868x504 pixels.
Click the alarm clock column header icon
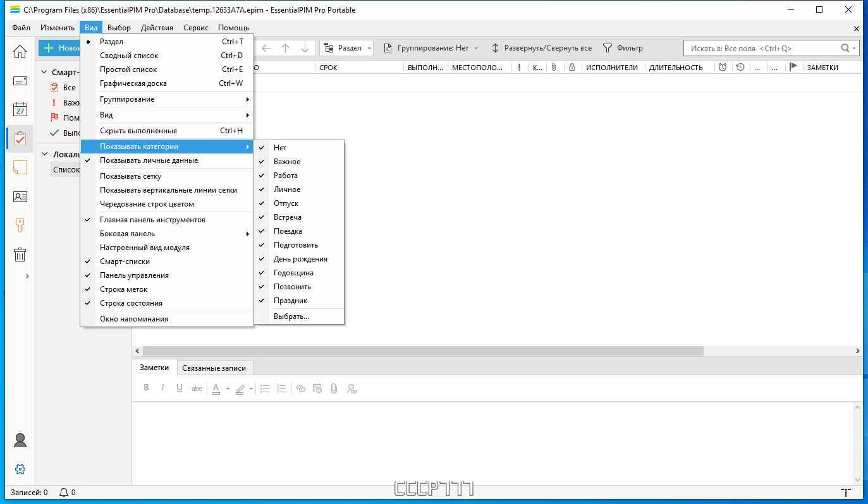pos(723,67)
